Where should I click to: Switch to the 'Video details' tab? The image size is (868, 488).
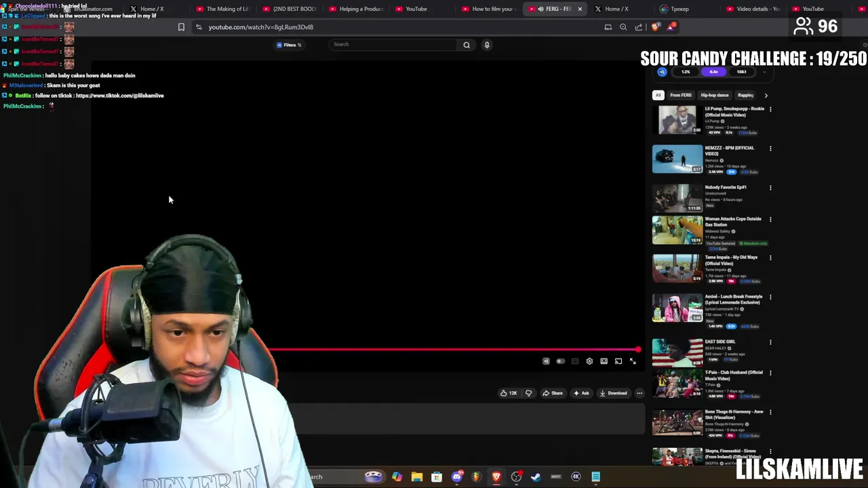pyautogui.click(x=753, y=9)
